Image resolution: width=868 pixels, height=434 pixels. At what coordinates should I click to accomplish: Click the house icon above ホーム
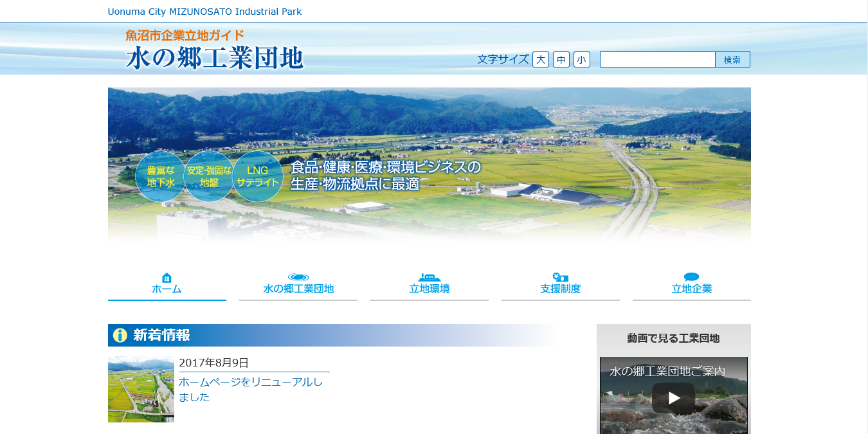167,277
